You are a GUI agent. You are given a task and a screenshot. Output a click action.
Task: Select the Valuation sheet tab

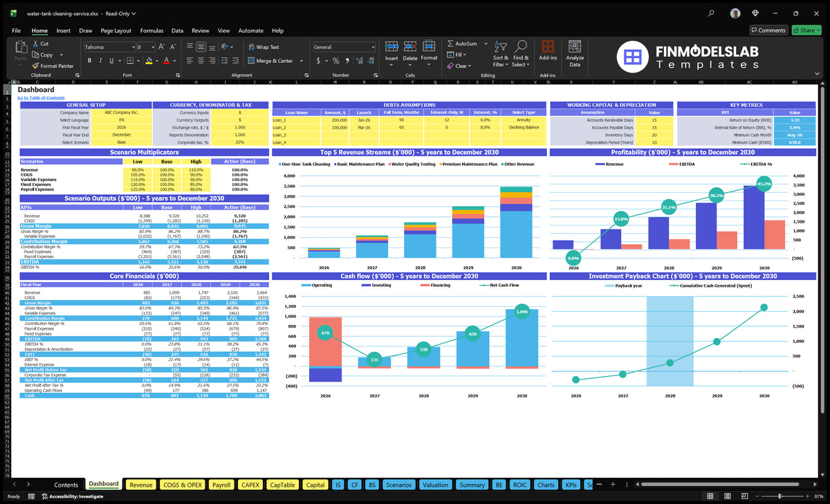click(x=435, y=485)
